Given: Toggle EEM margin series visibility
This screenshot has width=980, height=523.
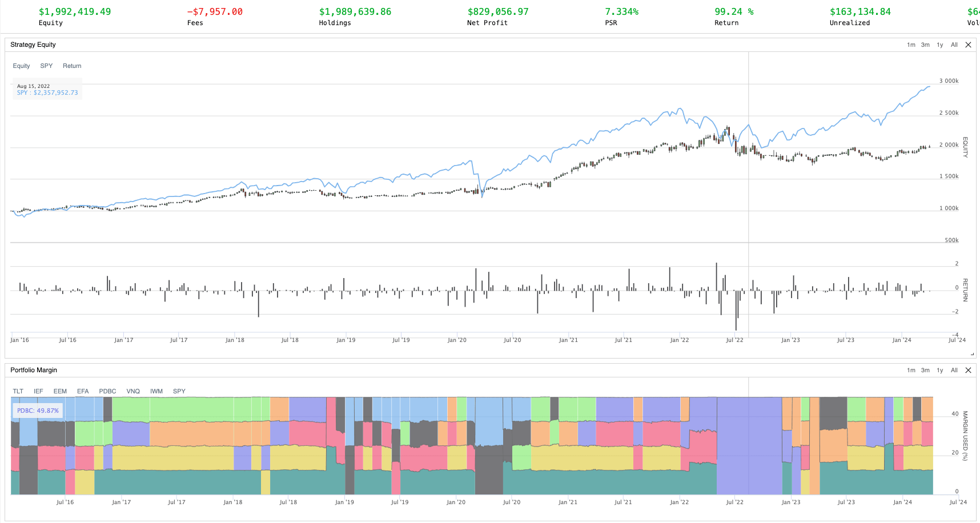Looking at the screenshot, I should (x=60, y=392).
